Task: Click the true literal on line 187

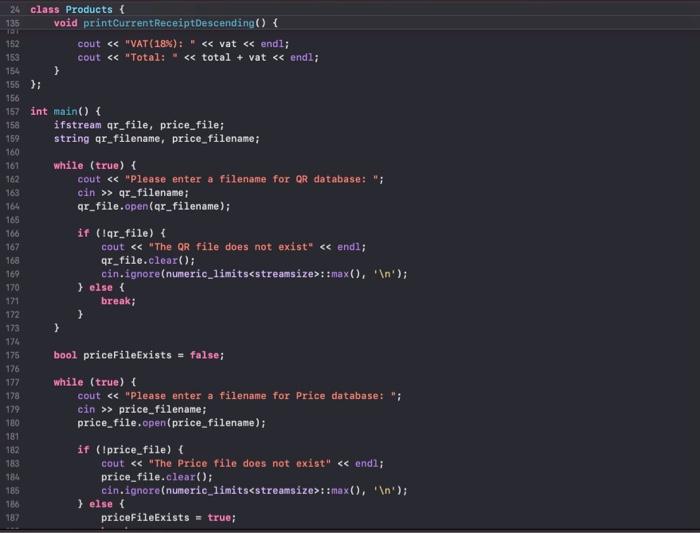Action: (x=219, y=518)
